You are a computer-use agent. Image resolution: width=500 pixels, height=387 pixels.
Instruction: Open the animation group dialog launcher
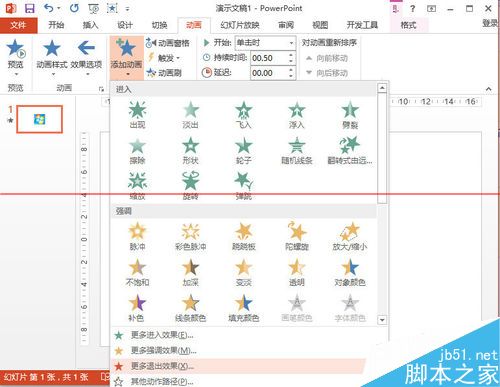click(101, 89)
